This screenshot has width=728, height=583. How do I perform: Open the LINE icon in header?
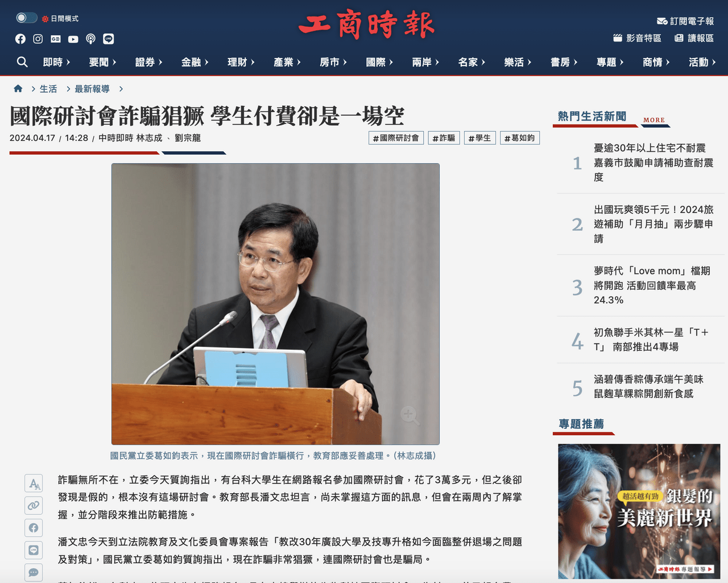109,39
